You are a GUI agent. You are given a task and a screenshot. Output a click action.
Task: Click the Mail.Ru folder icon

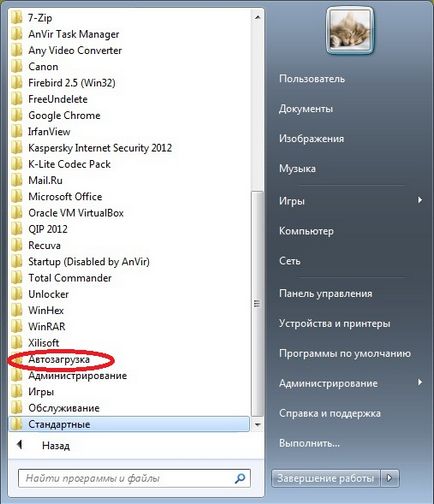[16, 180]
